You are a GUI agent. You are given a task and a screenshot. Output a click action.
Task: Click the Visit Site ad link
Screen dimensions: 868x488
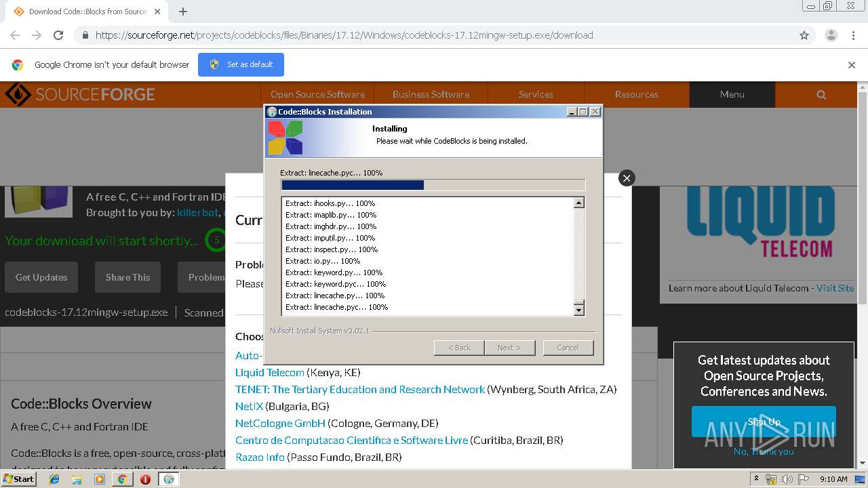coord(835,288)
